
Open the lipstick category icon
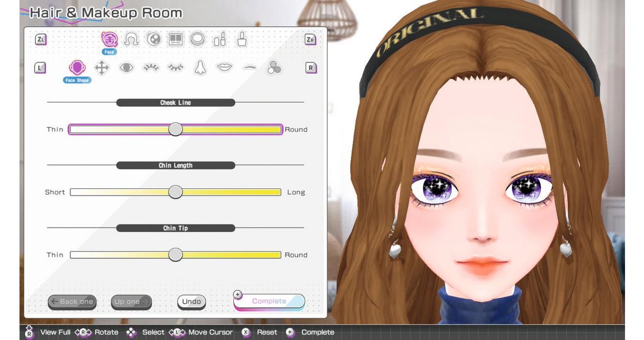click(220, 39)
